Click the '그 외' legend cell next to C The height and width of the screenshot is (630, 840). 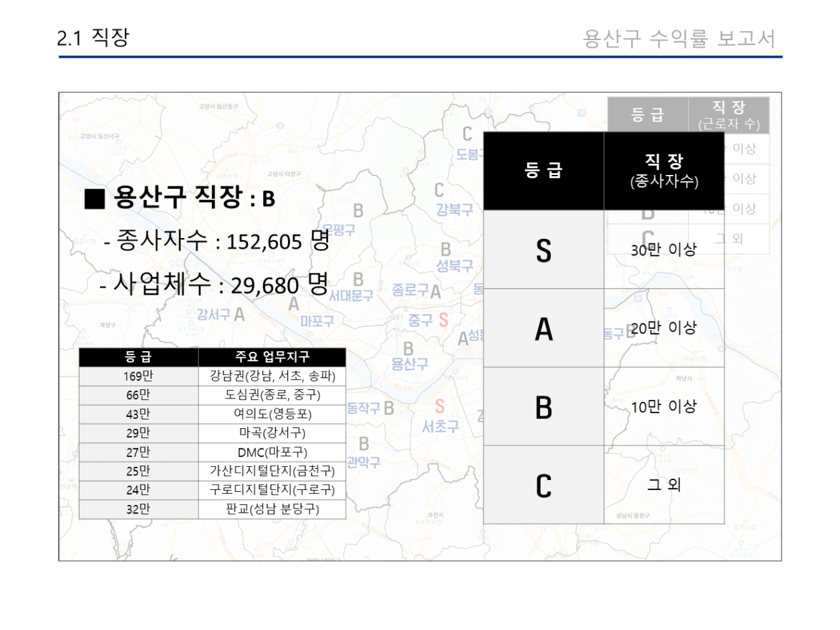tap(664, 485)
